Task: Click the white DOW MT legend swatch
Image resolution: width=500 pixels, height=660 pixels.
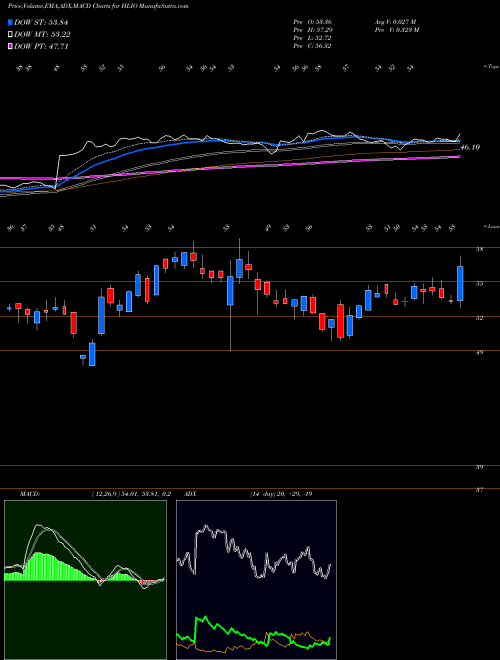Action: [x=10, y=35]
